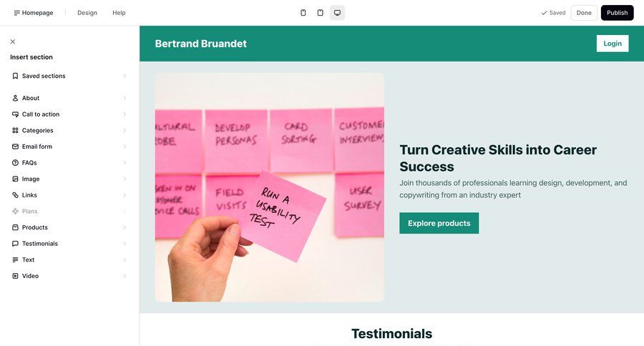This screenshot has height=346, width=644.
Task: Click the Categories grid icon
Action: [15, 131]
